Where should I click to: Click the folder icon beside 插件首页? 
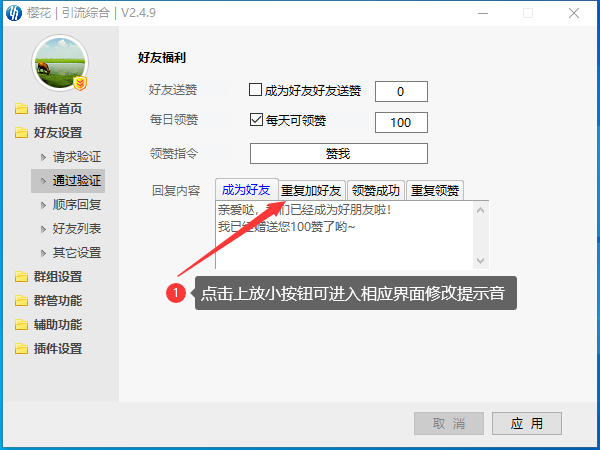[21, 109]
